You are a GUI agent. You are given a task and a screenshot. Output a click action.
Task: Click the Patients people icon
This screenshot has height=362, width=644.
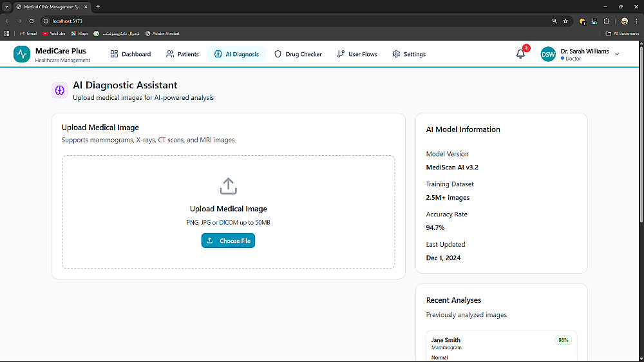click(x=170, y=54)
